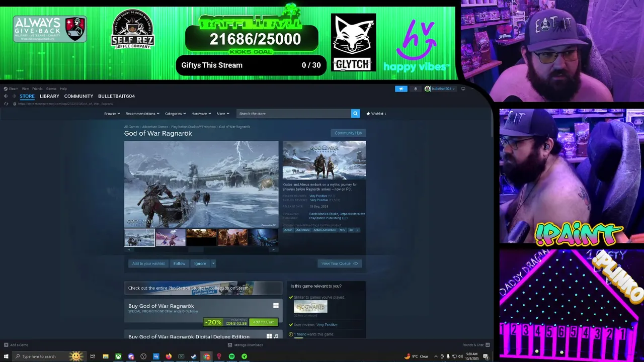
Task: Open the Windows notification center icon
Action: click(486, 356)
